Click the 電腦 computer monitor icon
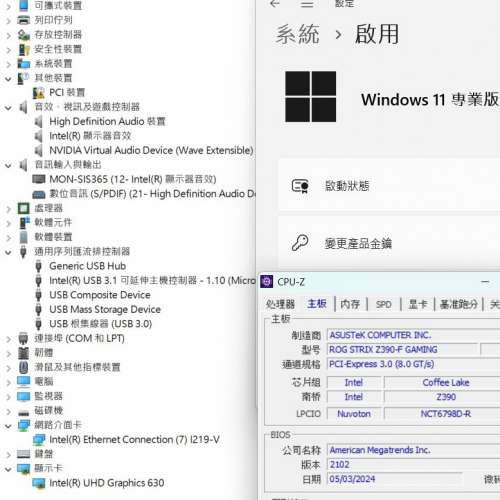The image size is (500, 500). tap(23, 382)
